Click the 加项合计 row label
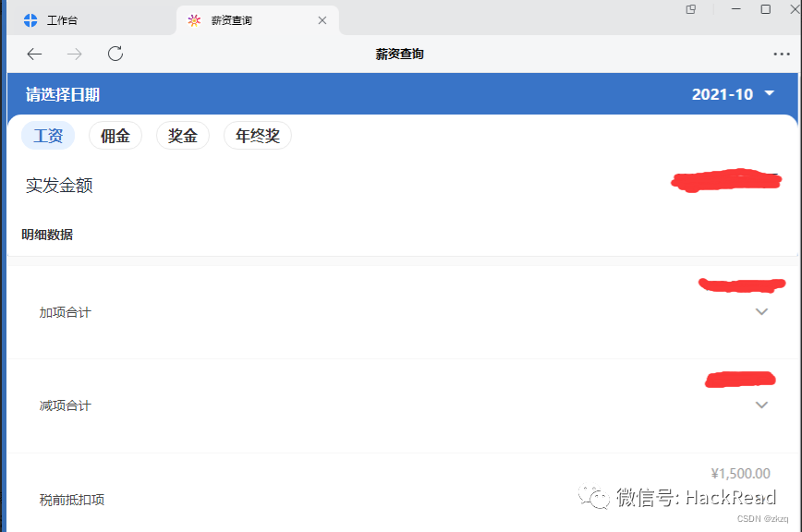The image size is (802, 532). coord(65,312)
